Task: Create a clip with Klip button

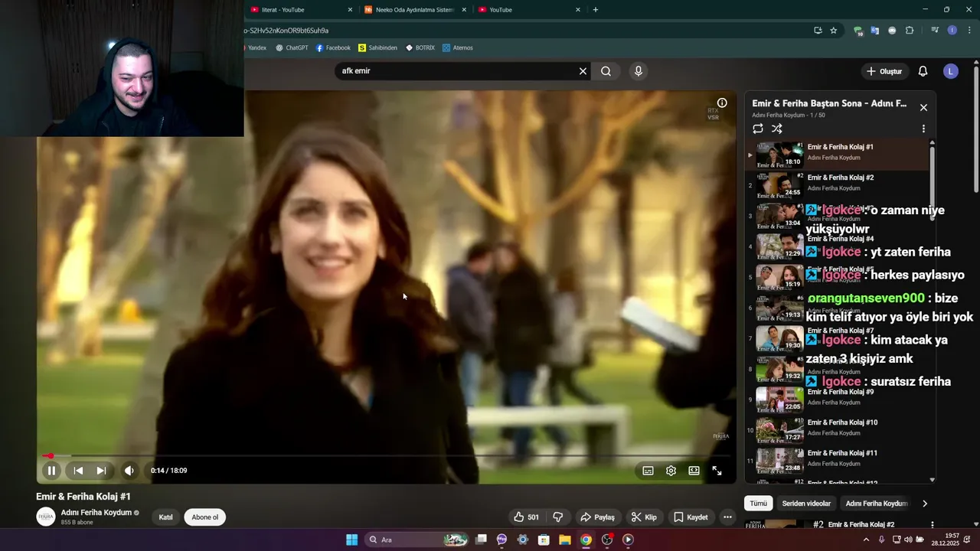Action: pyautogui.click(x=644, y=517)
